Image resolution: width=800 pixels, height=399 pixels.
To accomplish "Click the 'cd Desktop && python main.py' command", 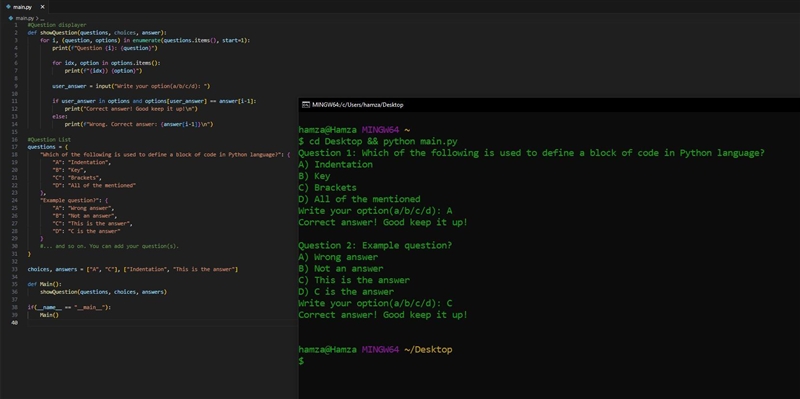I will tap(383, 141).
